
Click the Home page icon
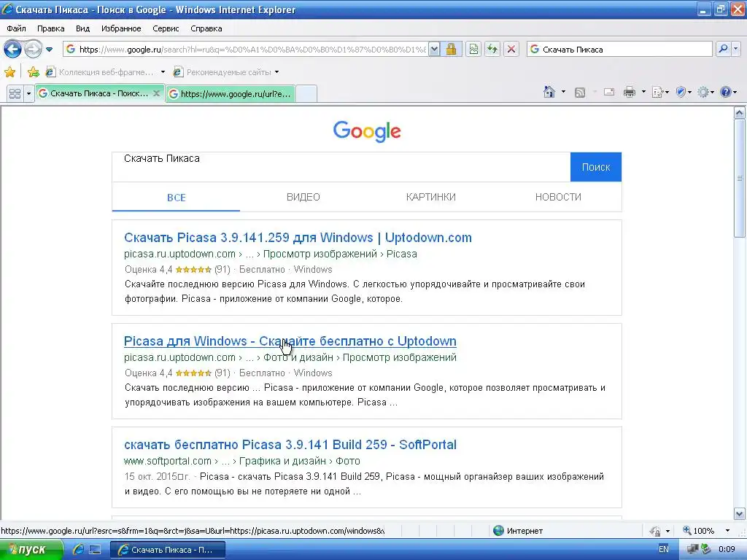tap(549, 92)
